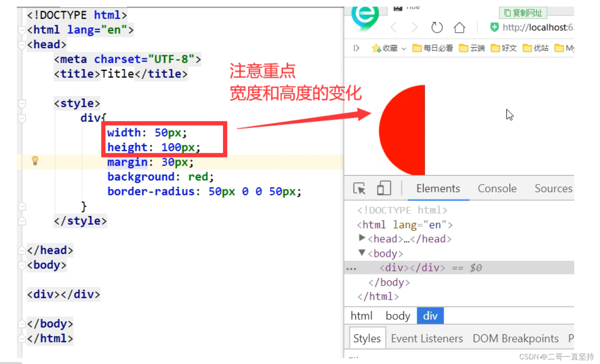Open the DOM Breakpoints pane tab
This screenshot has height=364, width=600.
click(515, 338)
